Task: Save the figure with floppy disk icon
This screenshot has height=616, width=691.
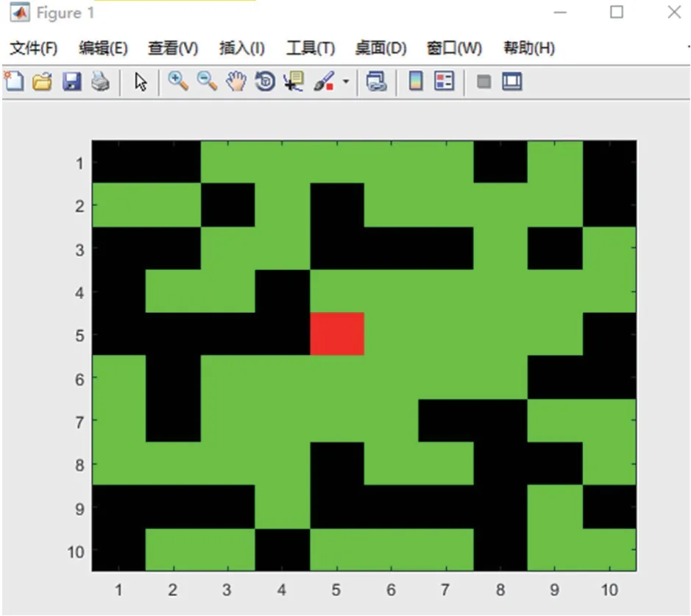Action: tap(71, 82)
